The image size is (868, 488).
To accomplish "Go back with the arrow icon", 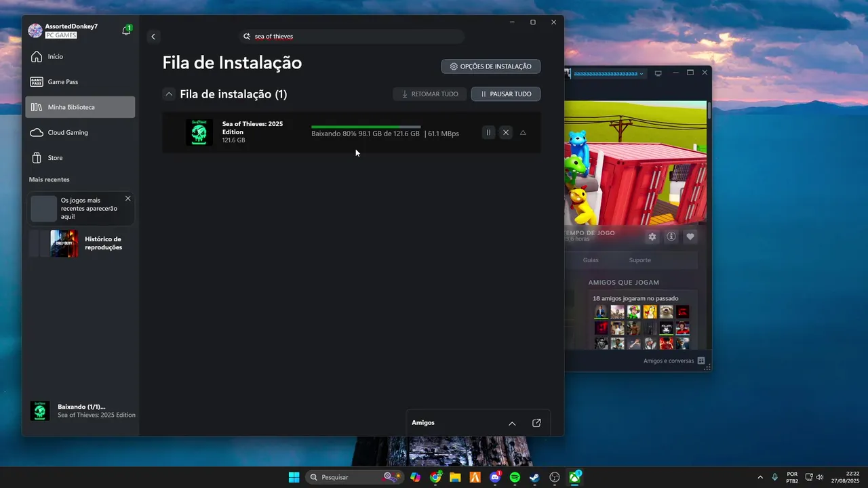I will tap(153, 37).
